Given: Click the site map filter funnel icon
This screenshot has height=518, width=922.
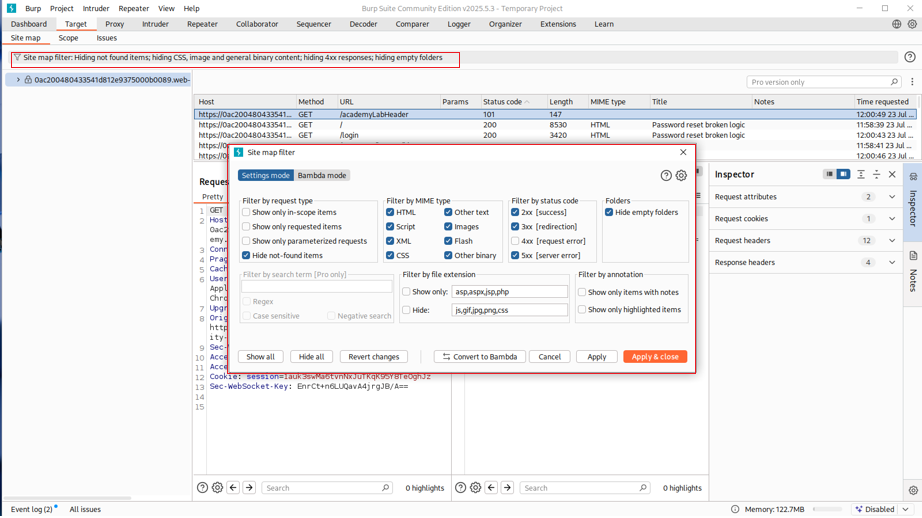Looking at the screenshot, I should pyautogui.click(x=17, y=58).
